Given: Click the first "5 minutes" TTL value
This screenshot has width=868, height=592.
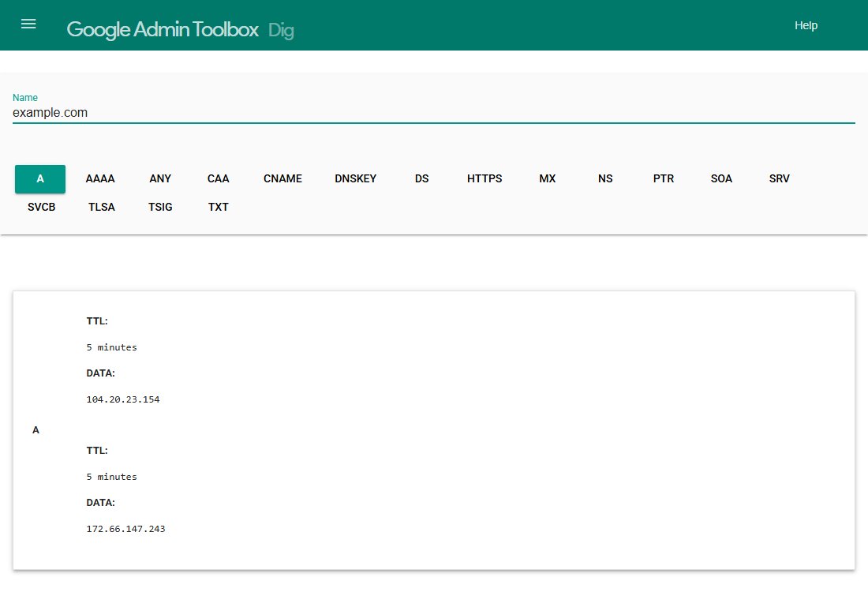Looking at the screenshot, I should coord(111,347).
